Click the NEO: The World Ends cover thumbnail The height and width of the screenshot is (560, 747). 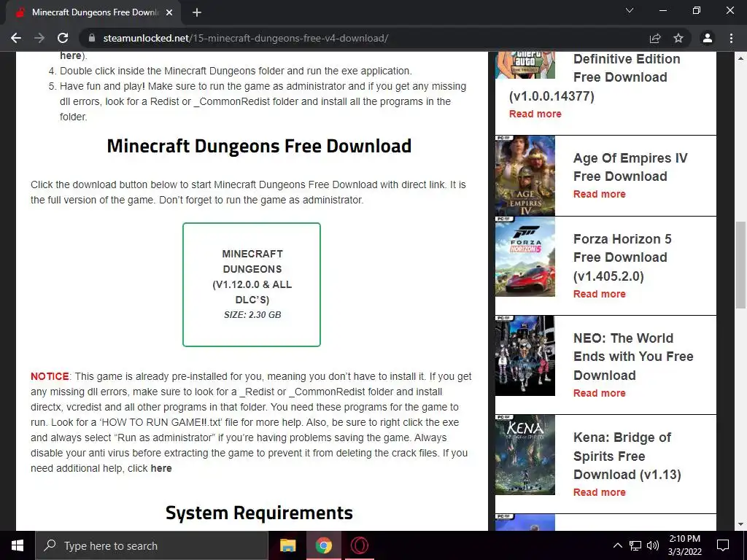pyautogui.click(x=525, y=356)
